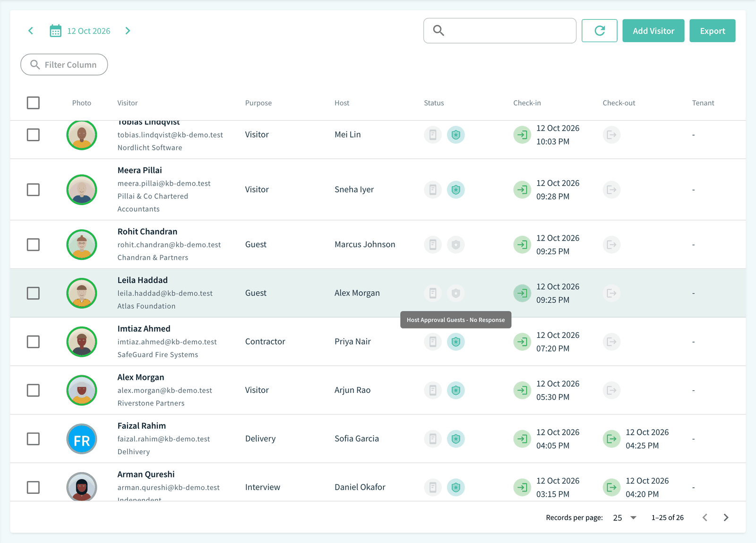Click the Status column header
The width and height of the screenshot is (756, 543).
pos(434,103)
